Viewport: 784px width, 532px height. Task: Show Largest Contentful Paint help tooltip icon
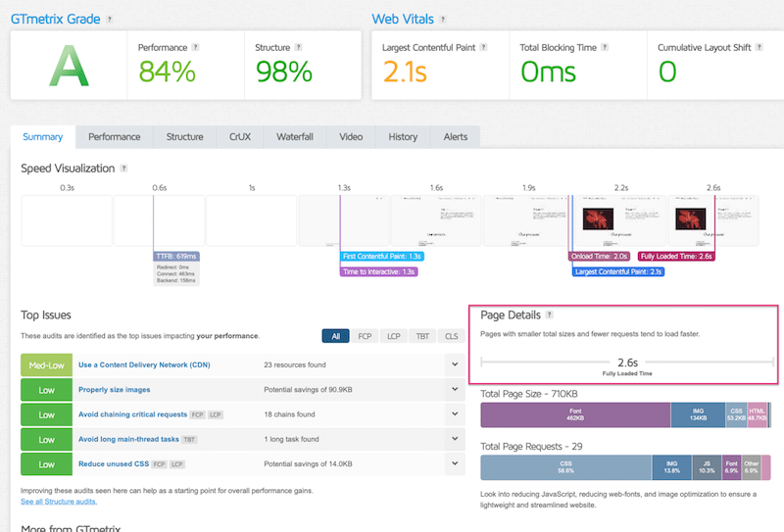(483, 47)
